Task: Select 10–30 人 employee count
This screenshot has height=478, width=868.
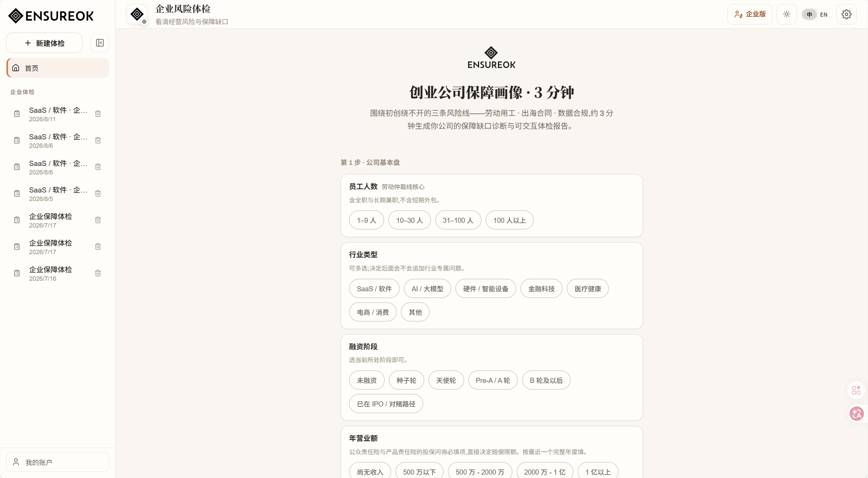Action: click(x=409, y=220)
